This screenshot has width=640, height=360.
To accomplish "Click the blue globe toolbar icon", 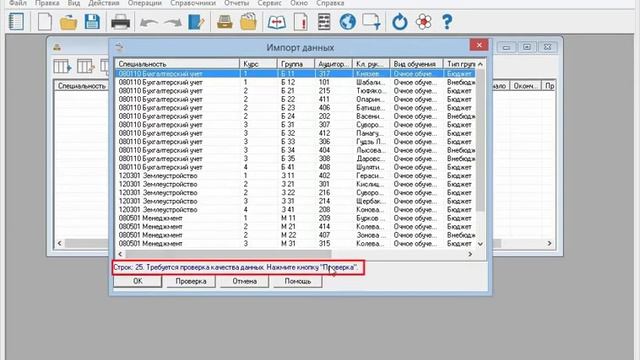I will (348, 22).
